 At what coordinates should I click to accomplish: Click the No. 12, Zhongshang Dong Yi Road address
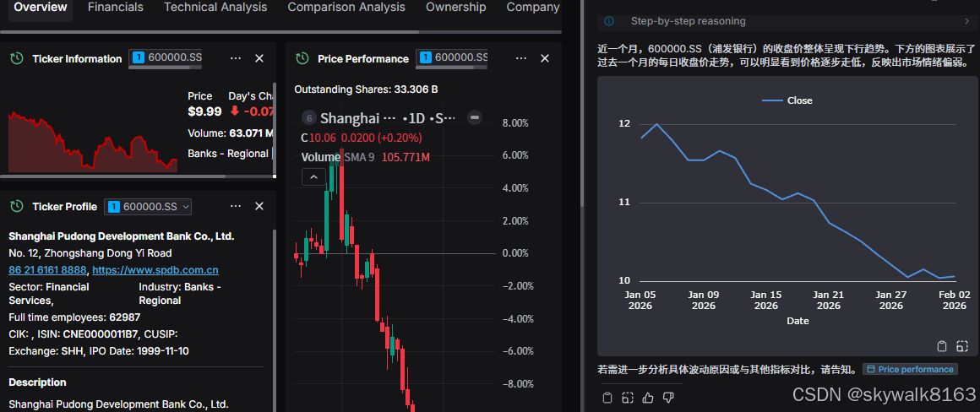click(x=90, y=253)
